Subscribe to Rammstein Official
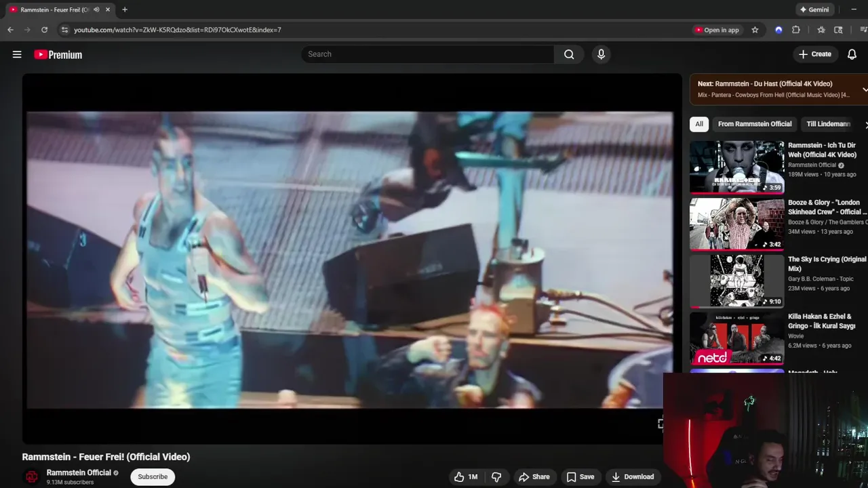The height and width of the screenshot is (488, 868). click(x=153, y=477)
